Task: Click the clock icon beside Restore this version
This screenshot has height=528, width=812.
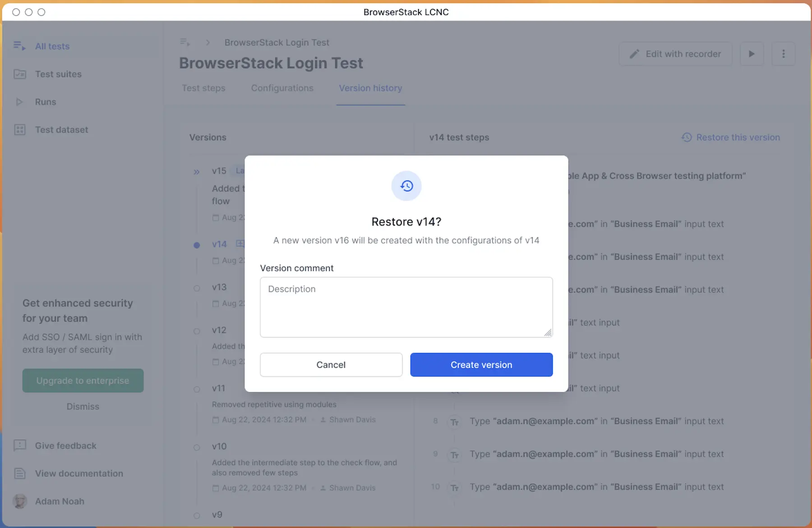Action: tap(687, 137)
